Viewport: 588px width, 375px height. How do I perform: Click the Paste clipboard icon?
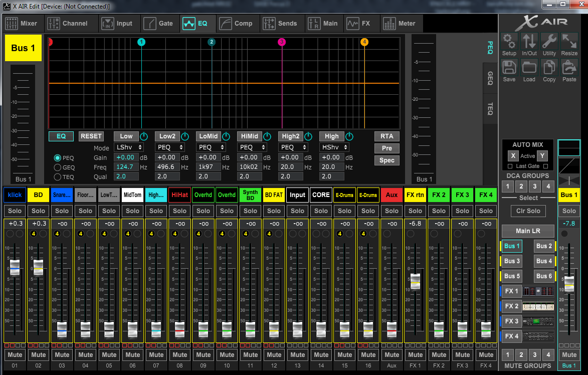tap(569, 68)
